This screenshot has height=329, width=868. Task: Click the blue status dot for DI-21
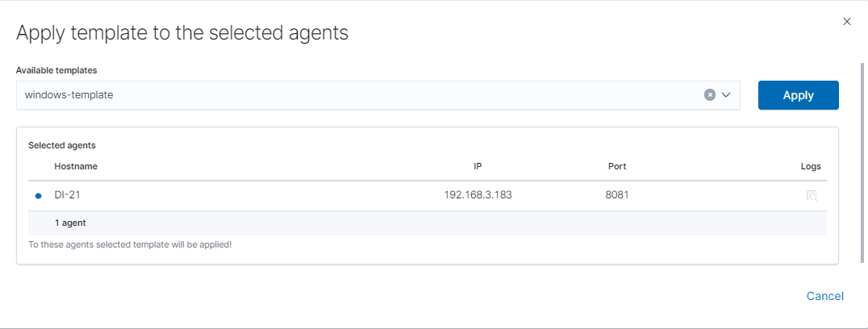point(38,196)
